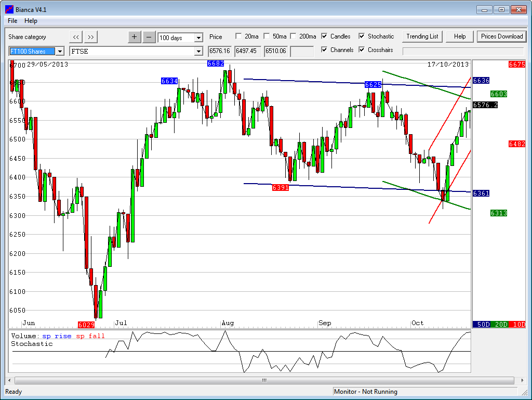Click the Prices Download button
Screen dimensions: 532x400
501,36
